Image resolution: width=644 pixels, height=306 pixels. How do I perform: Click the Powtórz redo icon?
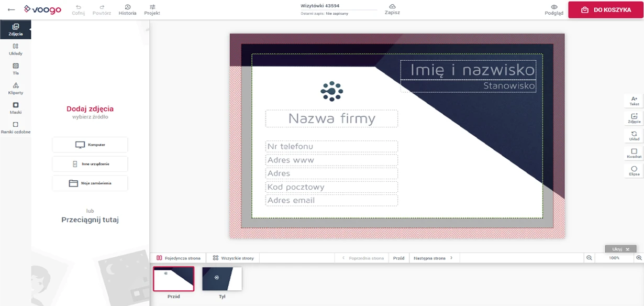[102, 7]
